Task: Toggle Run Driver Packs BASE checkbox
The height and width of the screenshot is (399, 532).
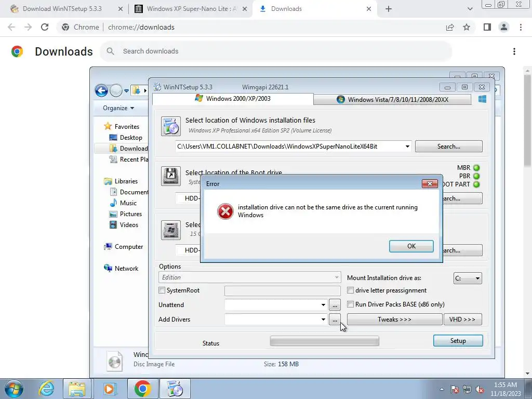Action: 351,304
